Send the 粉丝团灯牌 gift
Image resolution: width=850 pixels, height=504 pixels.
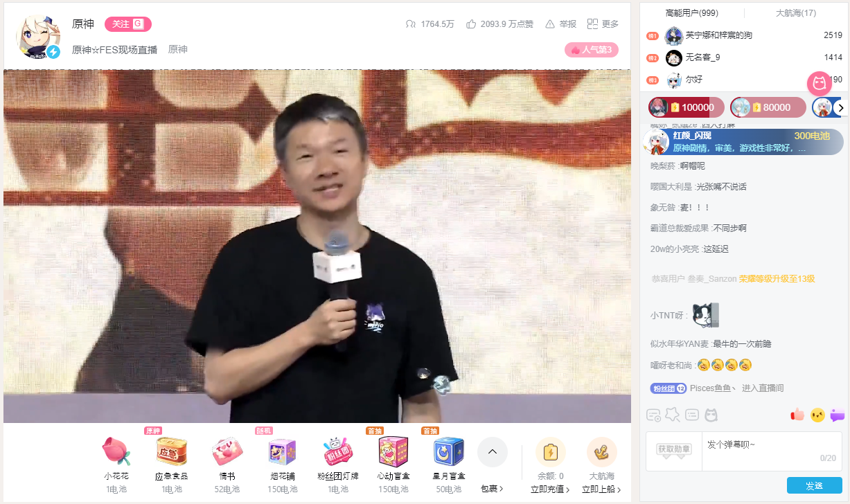click(x=337, y=451)
